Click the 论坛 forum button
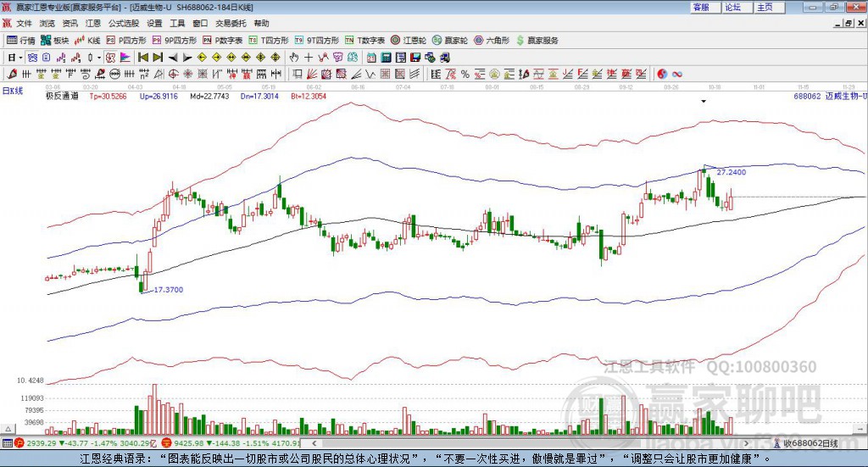Screen dimensions: 868x467 coord(737,7)
